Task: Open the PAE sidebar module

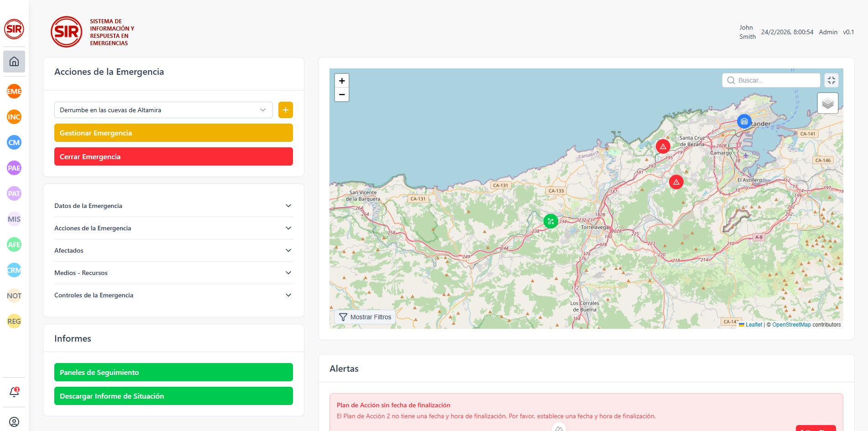Action: 14,168
